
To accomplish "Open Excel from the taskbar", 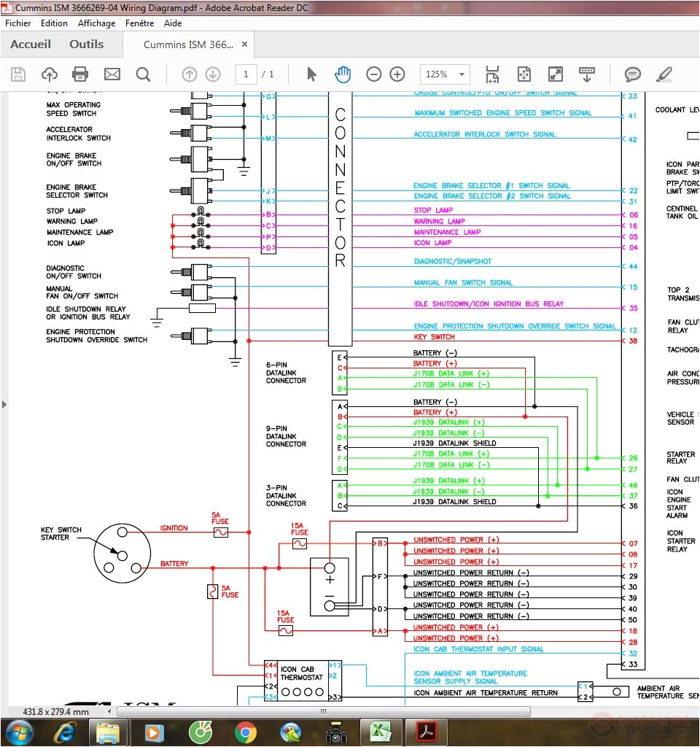I will pyautogui.click(x=381, y=732).
